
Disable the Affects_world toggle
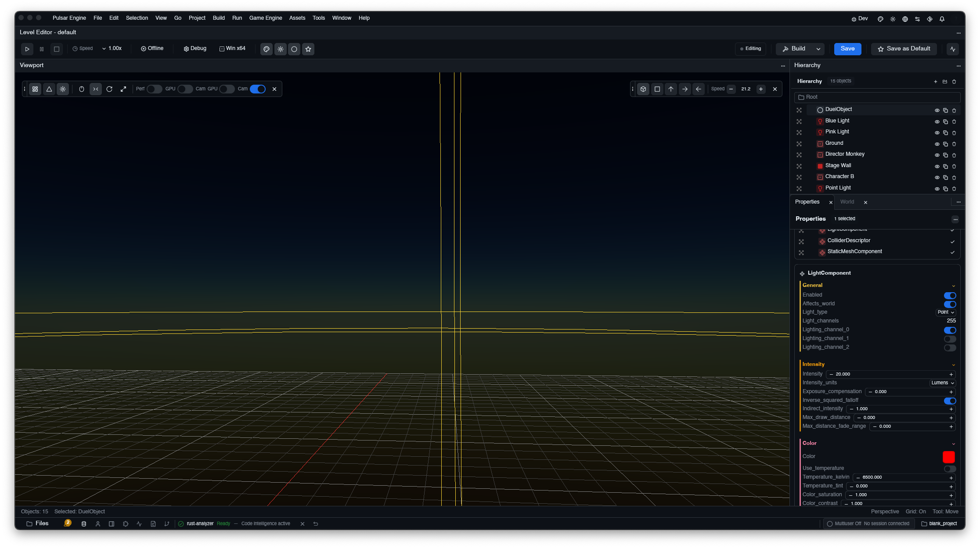point(950,304)
